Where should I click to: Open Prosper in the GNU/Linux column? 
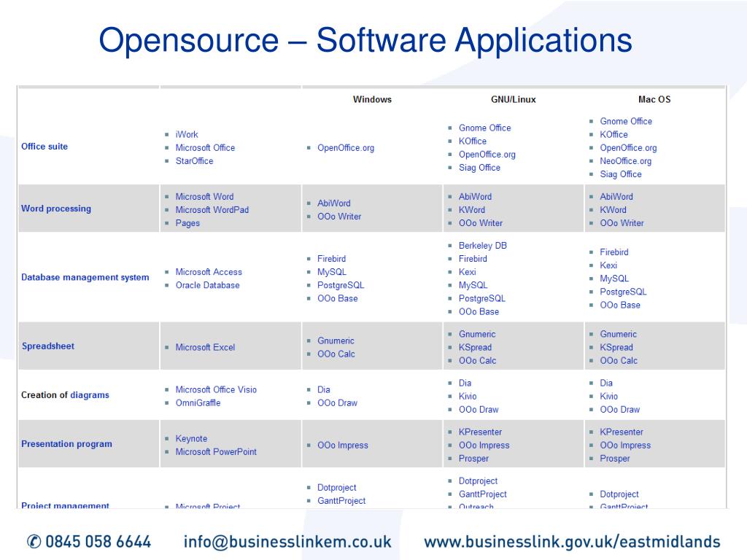pos(473,459)
